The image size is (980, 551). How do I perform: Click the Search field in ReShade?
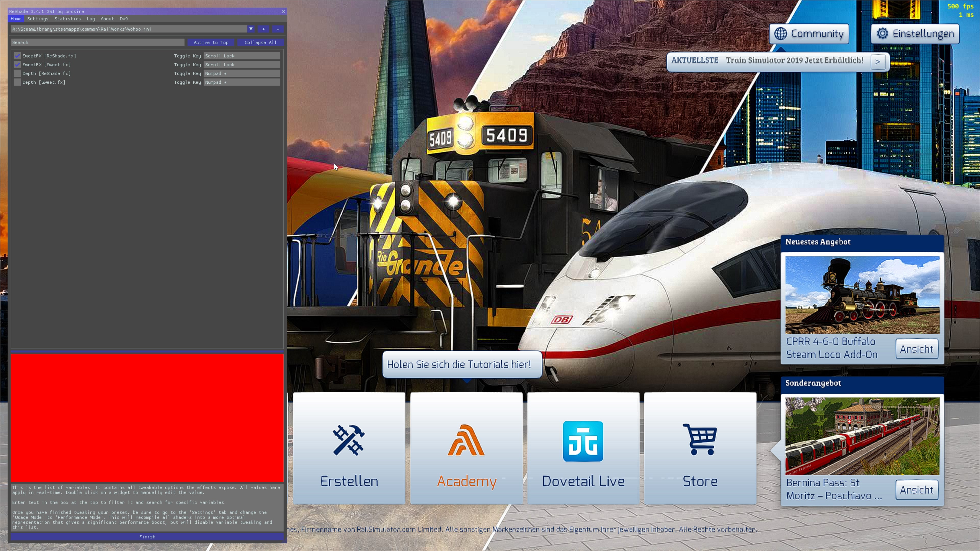coord(97,42)
